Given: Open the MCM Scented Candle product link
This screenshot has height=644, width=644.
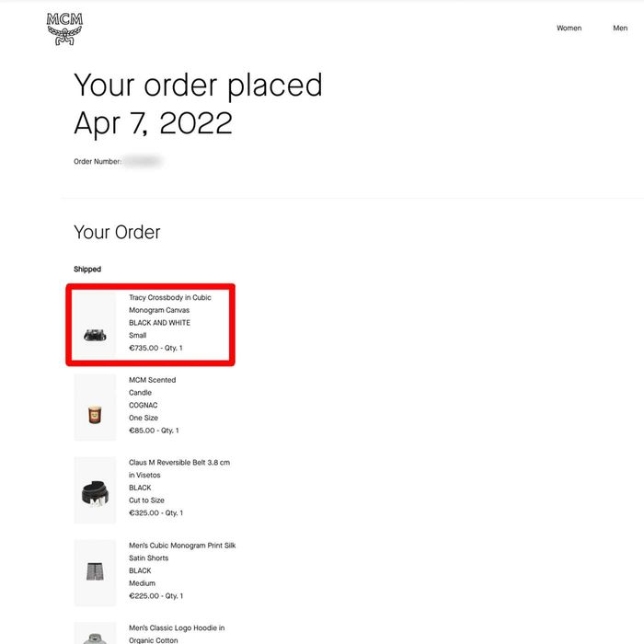Looking at the screenshot, I should tap(152, 385).
